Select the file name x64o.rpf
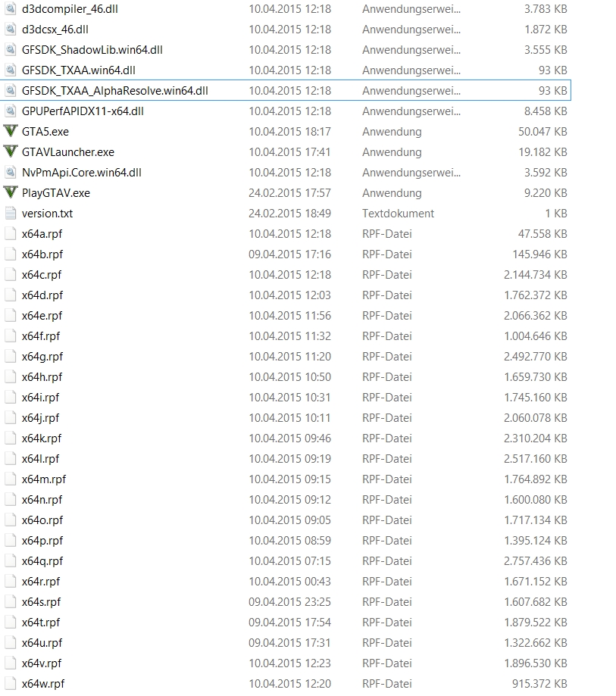Image resolution: width=616 pixels, height=696 pixels. point(42,520)
